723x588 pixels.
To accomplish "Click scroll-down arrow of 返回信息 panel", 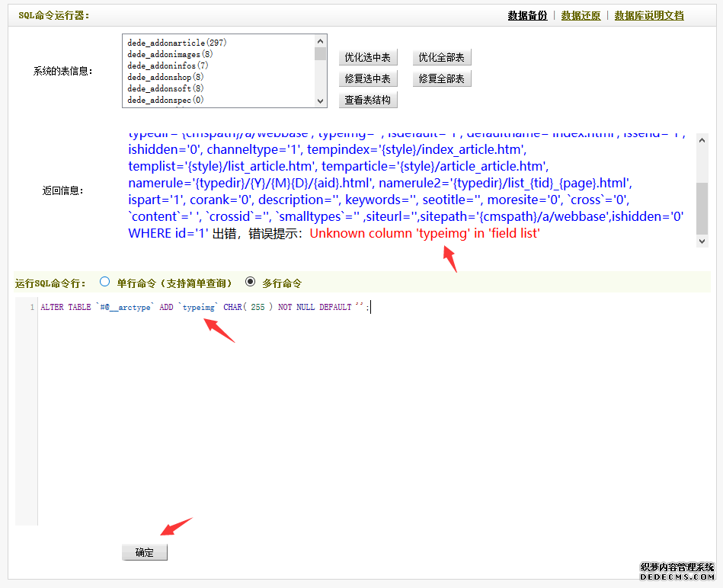I will click(702, 241).
